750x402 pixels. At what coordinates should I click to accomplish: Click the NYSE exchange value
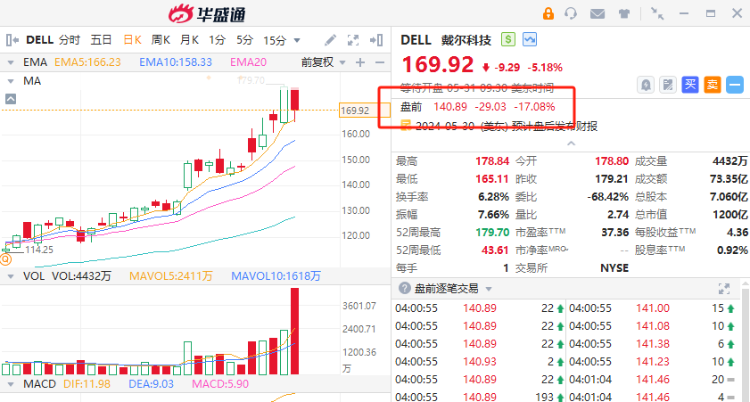(x=615, y=268)
